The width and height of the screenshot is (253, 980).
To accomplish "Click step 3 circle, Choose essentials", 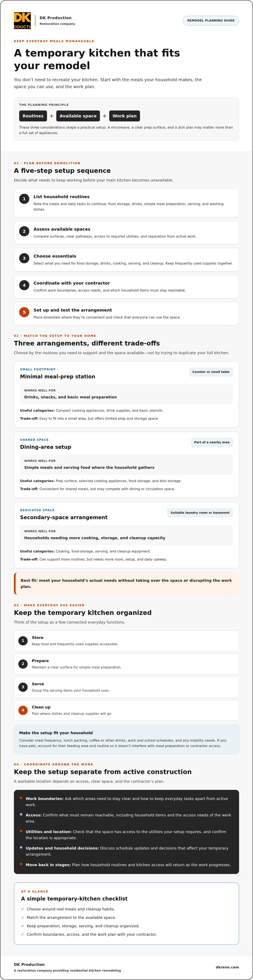I will pyautogui.click(x=24, y=258).
